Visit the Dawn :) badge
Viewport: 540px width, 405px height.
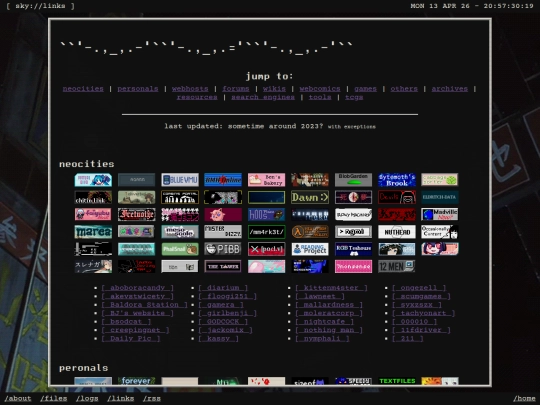310,197
